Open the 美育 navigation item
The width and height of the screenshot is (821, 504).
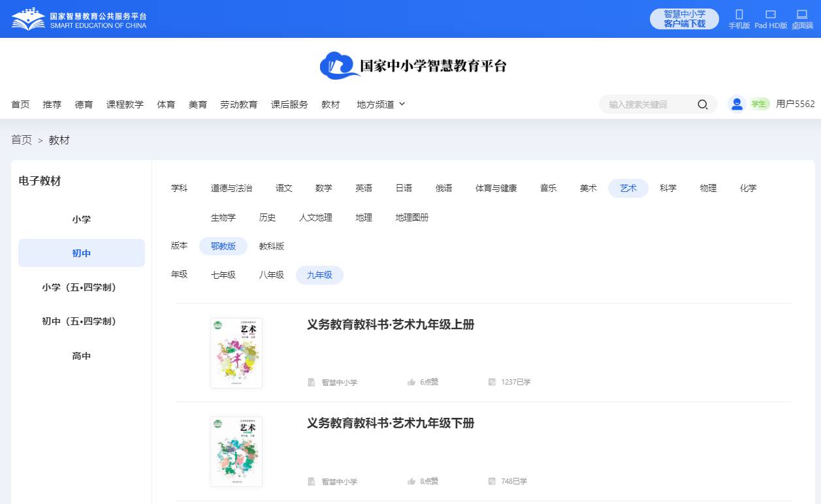[x=198, y=104]
